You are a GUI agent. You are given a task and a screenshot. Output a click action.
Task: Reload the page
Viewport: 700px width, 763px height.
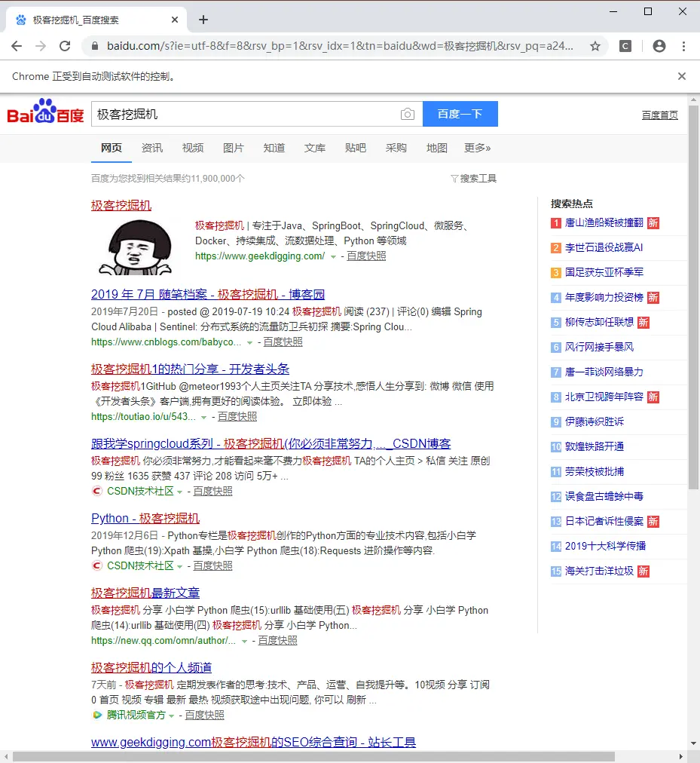coord(65,46)
